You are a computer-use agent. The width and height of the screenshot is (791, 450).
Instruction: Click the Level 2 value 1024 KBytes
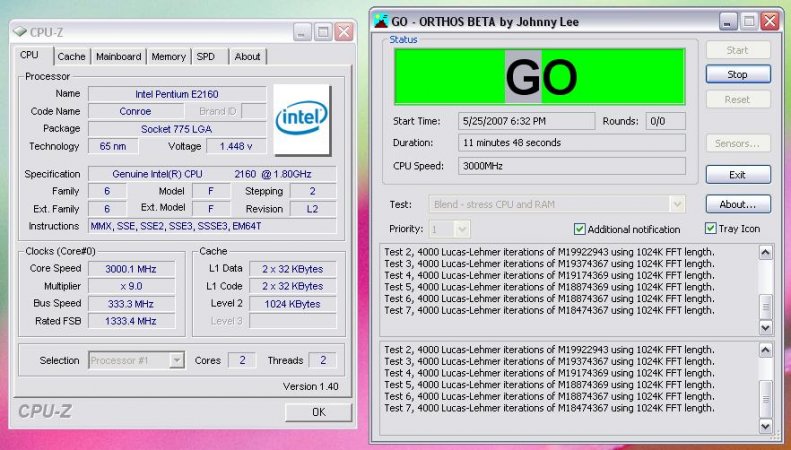(293, 304)
